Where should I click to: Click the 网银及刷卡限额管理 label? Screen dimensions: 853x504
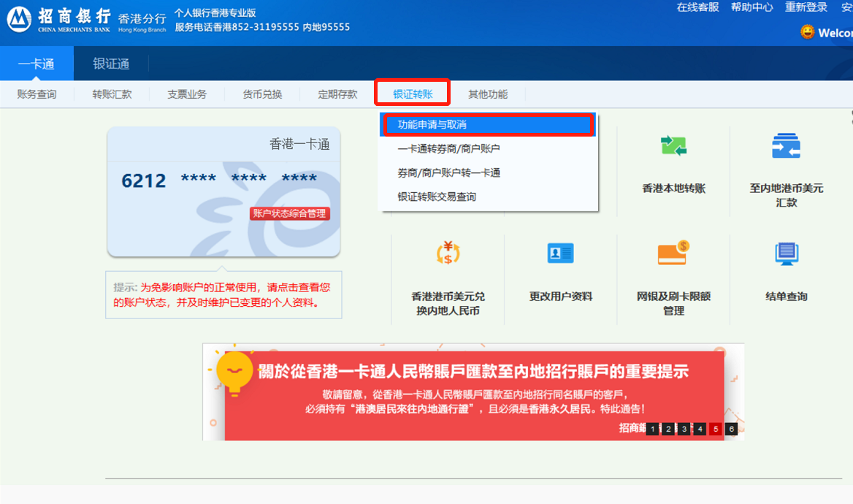pyautogui.click(x=673, y=304)
